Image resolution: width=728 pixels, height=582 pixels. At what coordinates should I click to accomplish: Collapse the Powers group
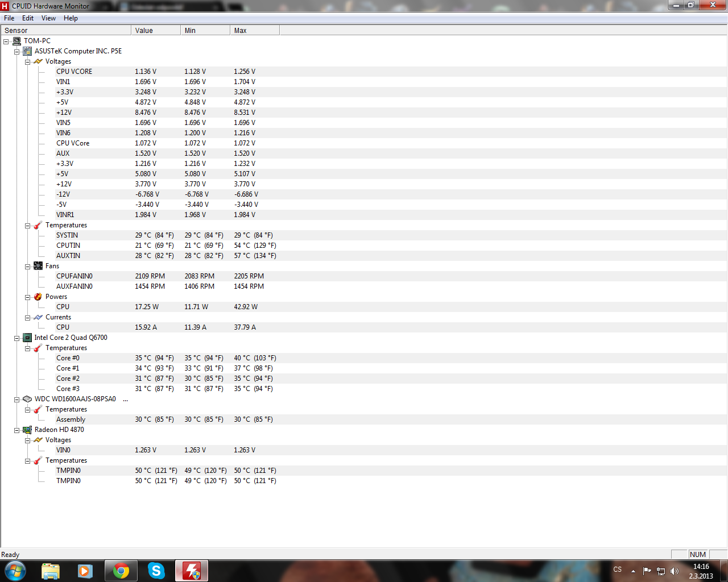pyautogui.click(x=27, y=297)
